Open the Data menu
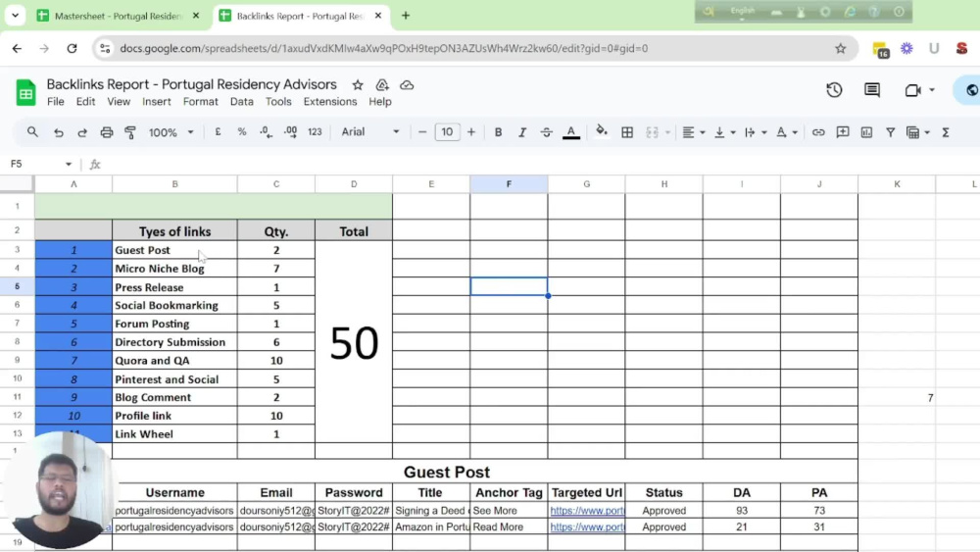Viewport: 980px width, 552px height. point(242,101)
